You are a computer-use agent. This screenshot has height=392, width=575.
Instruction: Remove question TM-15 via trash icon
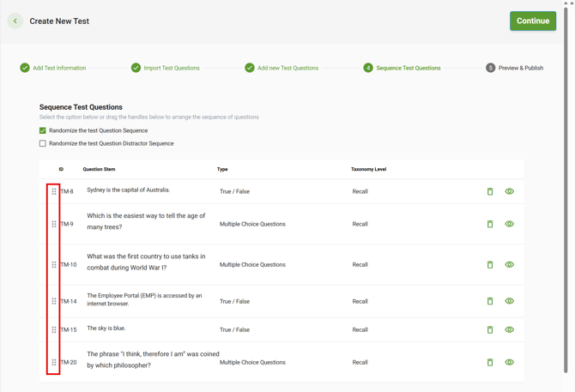tap(490, 329)
